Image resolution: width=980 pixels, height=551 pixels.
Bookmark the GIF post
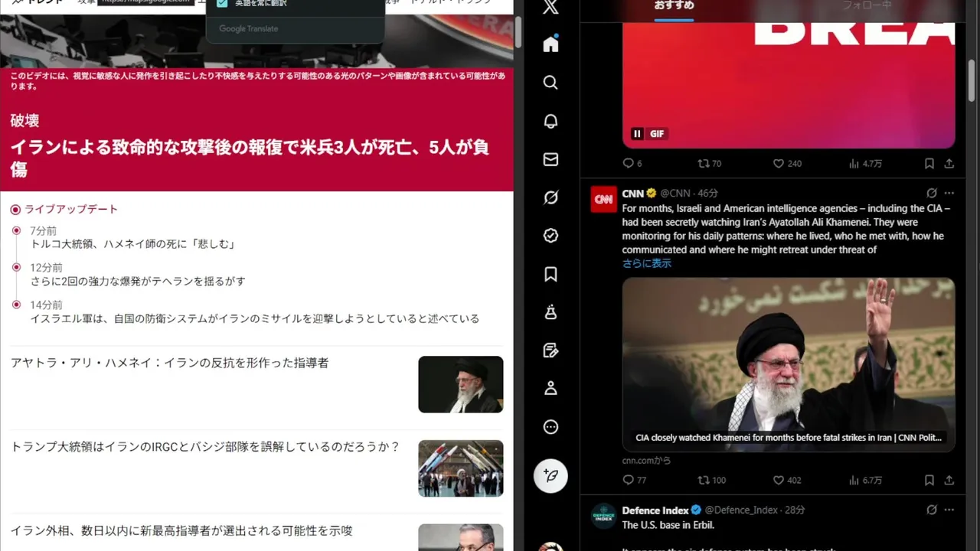pos(929,163)
